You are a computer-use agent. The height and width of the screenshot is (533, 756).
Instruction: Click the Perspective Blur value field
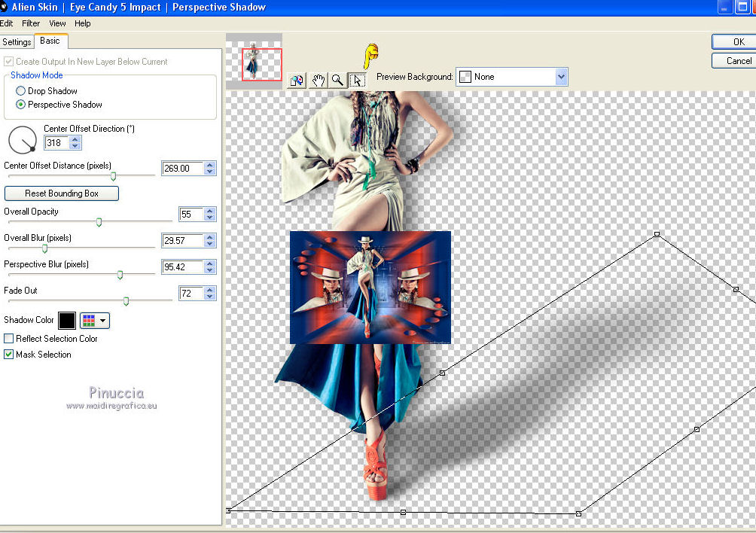[x=183, y=267]
